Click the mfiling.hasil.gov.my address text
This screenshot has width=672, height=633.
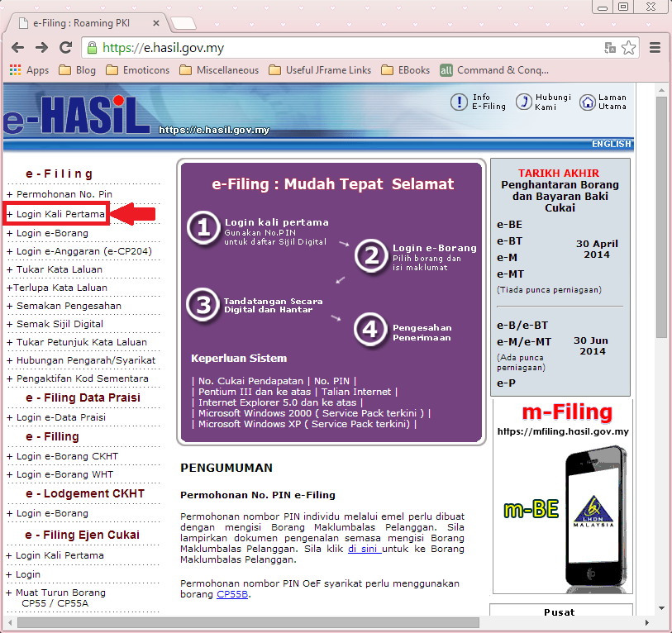[563, 431]
